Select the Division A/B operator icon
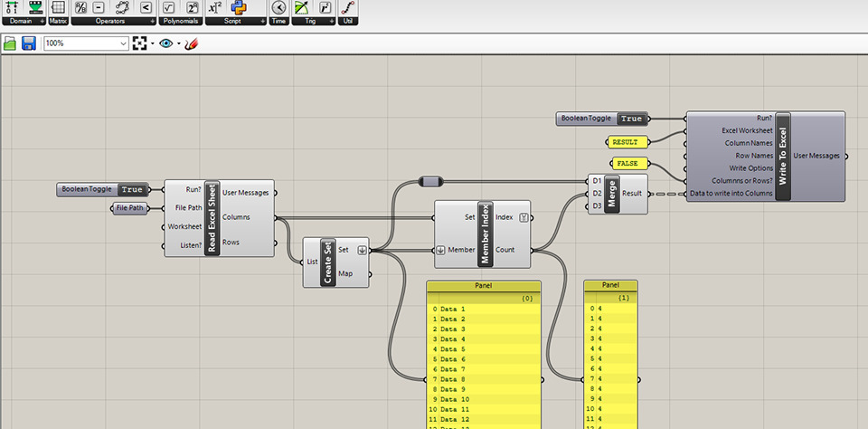 [80, 7]
